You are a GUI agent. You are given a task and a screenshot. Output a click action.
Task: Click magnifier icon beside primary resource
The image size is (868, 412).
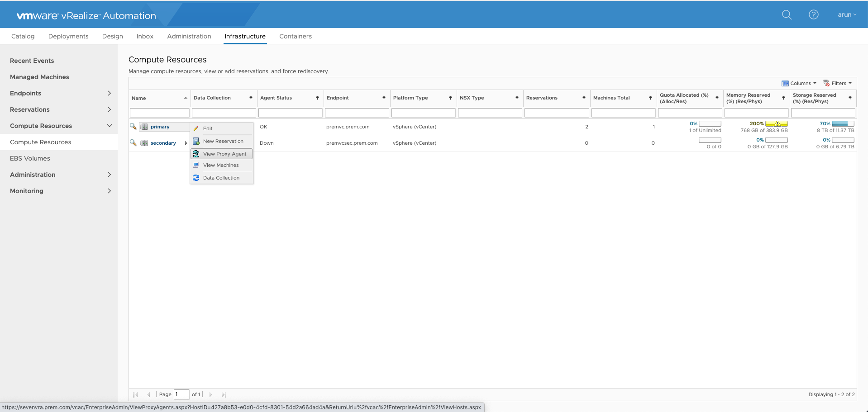(x=133, y=126)
